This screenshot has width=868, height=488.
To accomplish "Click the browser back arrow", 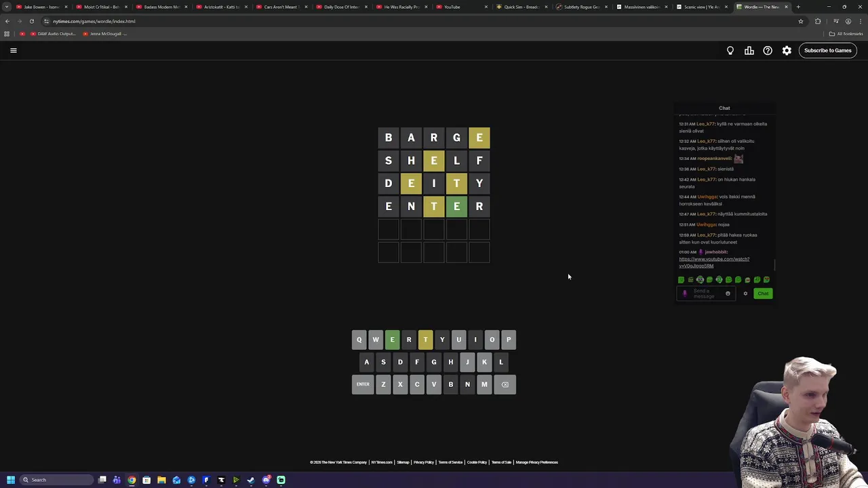I will pos(7,21).
